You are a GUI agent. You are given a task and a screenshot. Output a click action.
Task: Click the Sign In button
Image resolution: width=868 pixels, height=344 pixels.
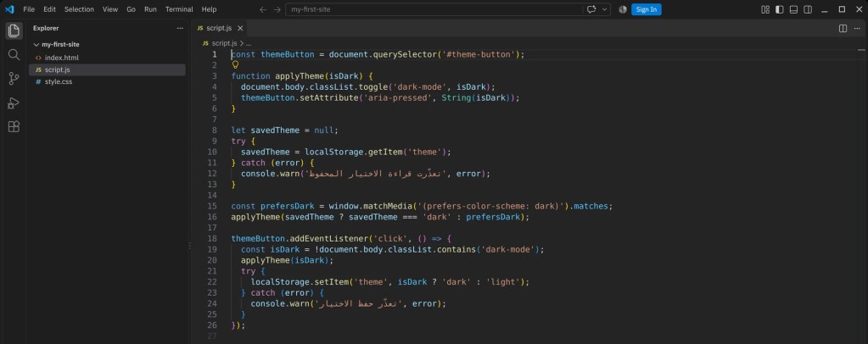646,9
